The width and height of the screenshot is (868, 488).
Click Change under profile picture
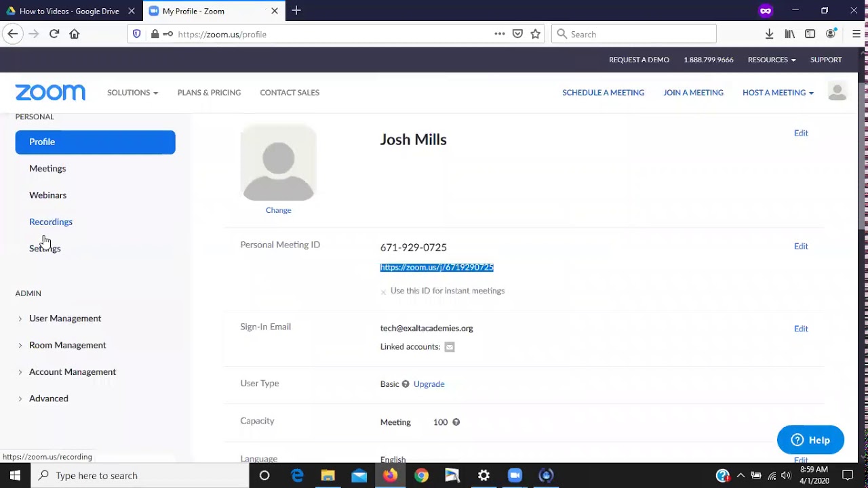point(278,210)
